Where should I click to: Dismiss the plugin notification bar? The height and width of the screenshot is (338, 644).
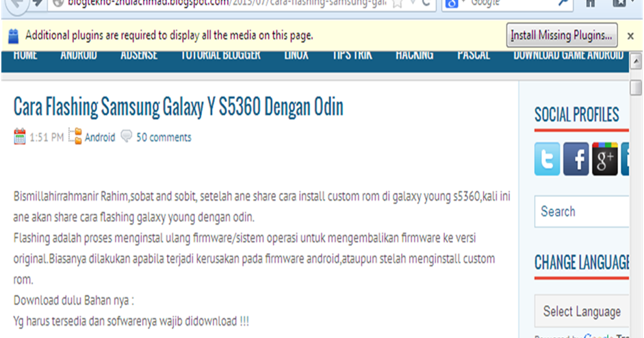630,36
